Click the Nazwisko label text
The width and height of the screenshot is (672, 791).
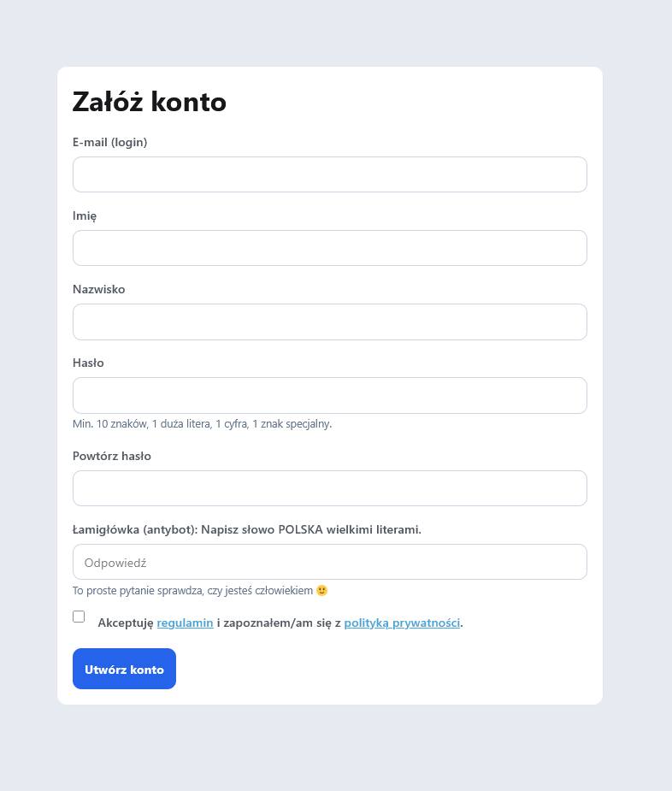pos(98,289)
